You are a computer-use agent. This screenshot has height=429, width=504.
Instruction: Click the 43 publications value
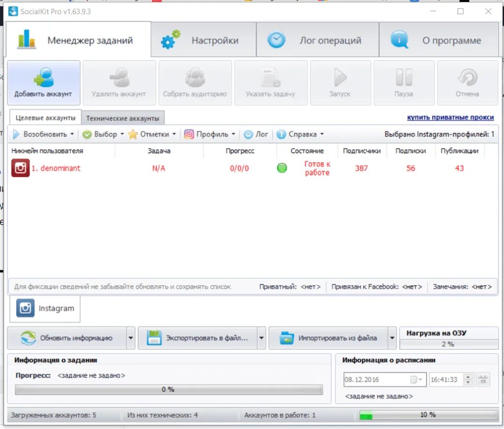coord(459,168)
